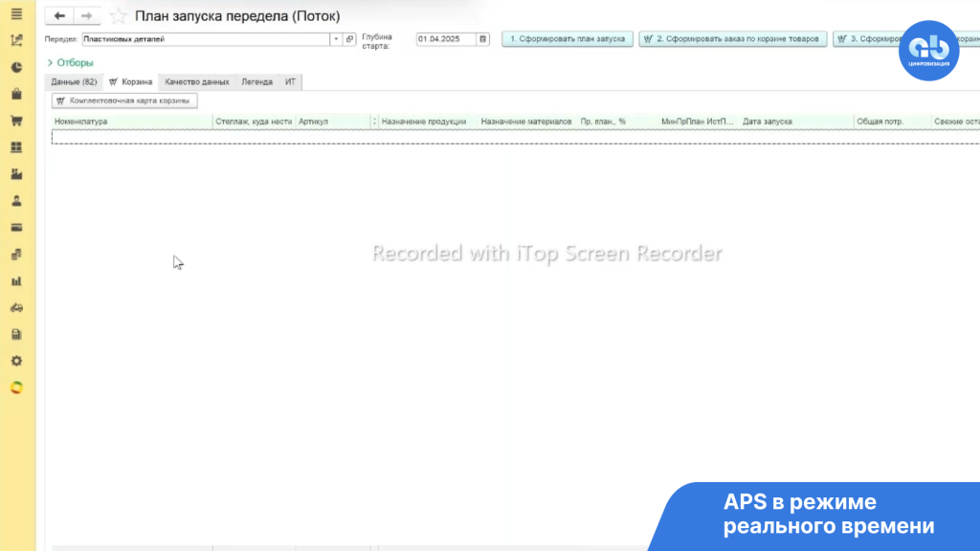Open the shopping bag section in sidebar
Image resolution: width=980 pixels, height=551 pixels.
[x=17, y=94]
